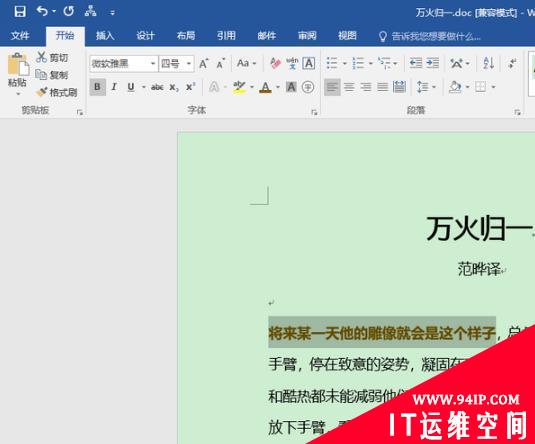Open the phonetic guide wén icon

tap(292, 63)
